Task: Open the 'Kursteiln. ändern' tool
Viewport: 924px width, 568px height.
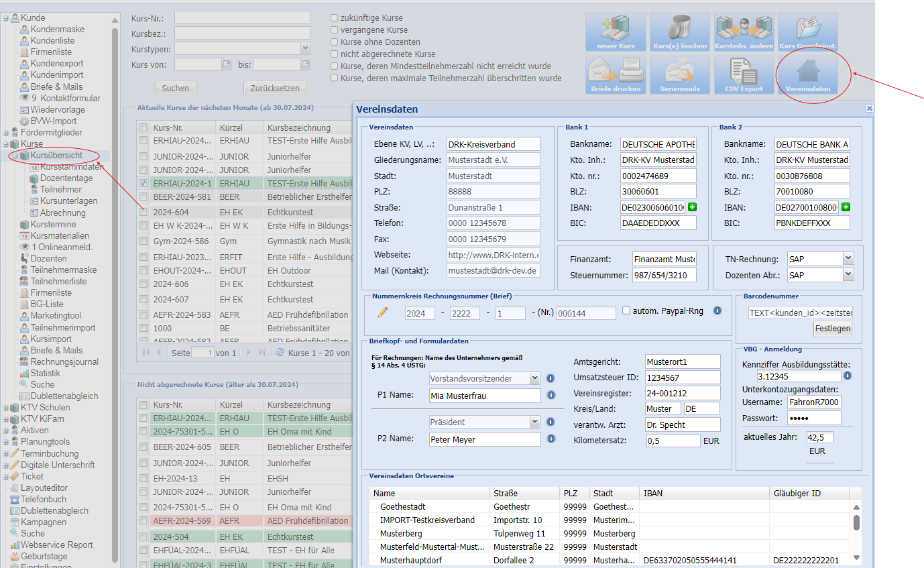Action: [744, 32]
